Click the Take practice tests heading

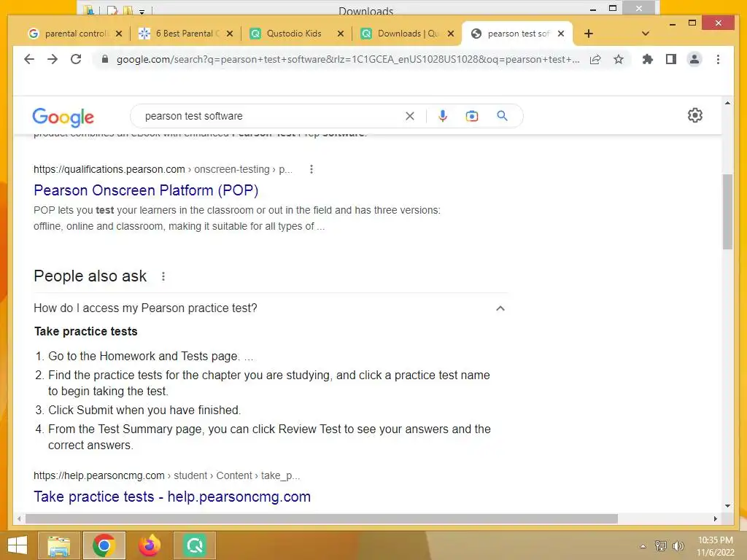(x=86, y=332)
